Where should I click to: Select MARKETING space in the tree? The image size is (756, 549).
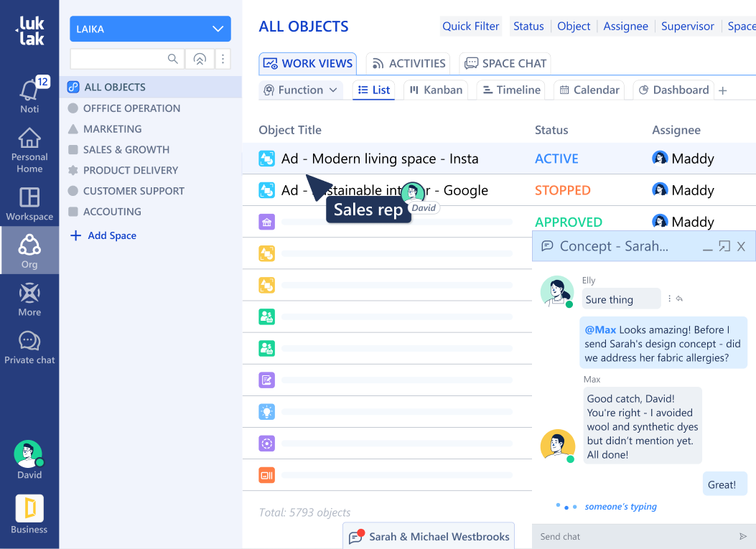pos(112,129)
